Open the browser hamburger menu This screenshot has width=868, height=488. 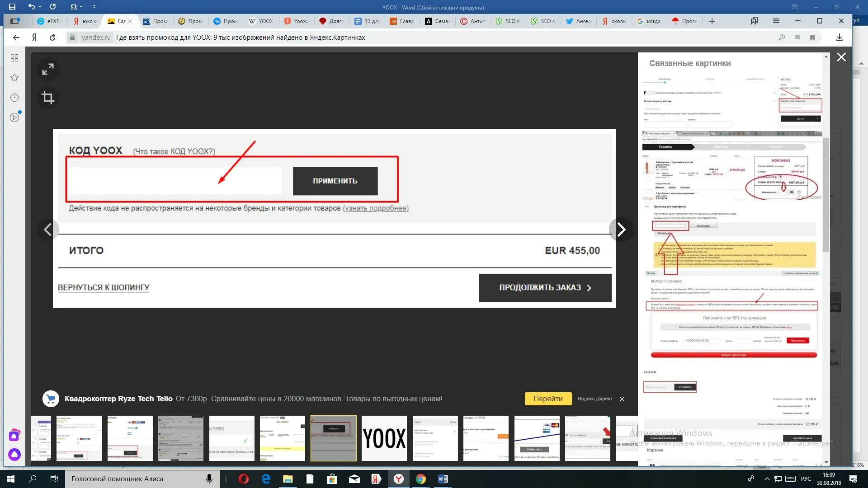tap(776, 21)
